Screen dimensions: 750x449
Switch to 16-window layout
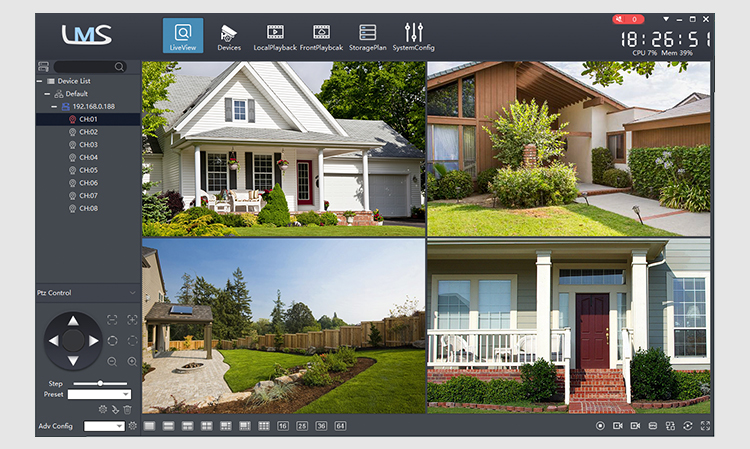tap(283, 426)
